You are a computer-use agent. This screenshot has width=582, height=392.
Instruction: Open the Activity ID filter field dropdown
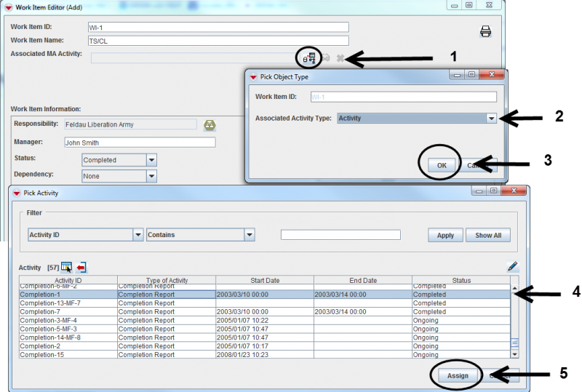point(137,235)
